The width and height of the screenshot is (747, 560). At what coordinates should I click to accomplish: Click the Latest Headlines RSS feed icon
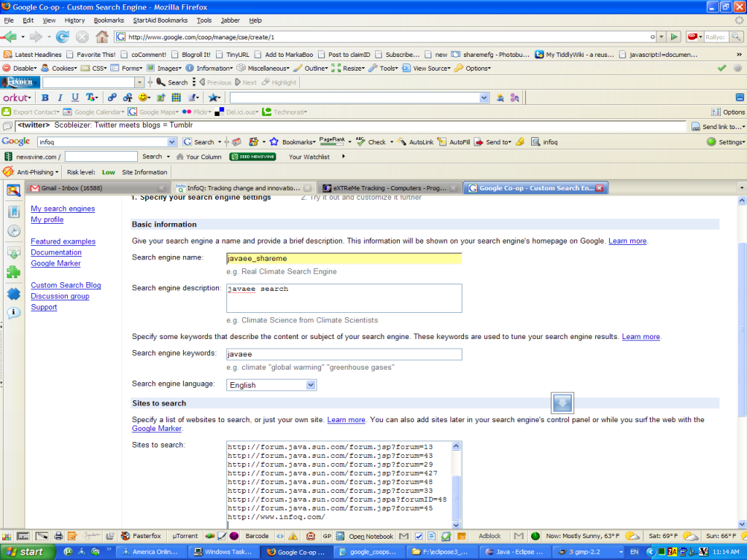click(x=7, y=54)
